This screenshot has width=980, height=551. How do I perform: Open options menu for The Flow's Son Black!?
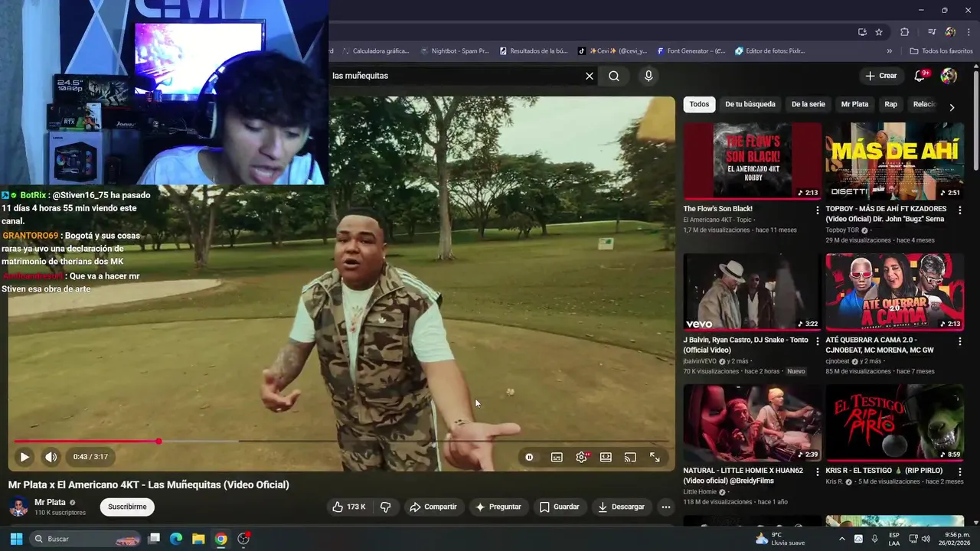click(817, 210)
